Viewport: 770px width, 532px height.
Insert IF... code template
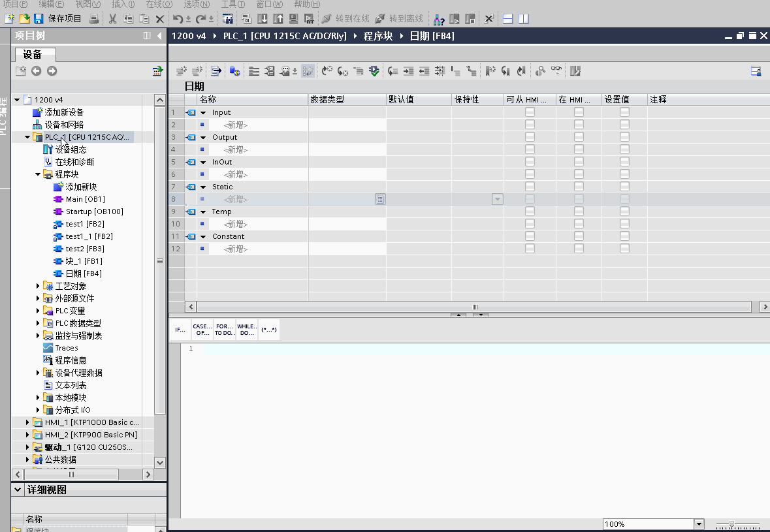pyautogui.click(x=180, y=330)
